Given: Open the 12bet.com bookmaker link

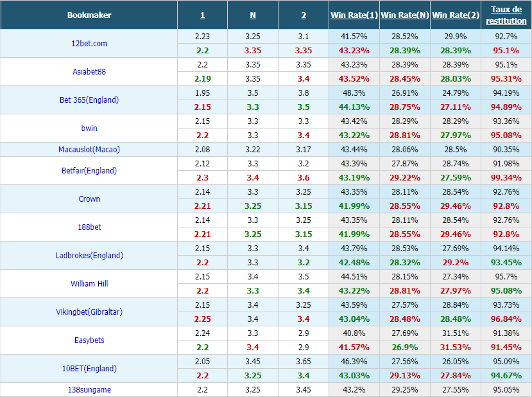Looking at the screenshot, I should pos(89,44).
